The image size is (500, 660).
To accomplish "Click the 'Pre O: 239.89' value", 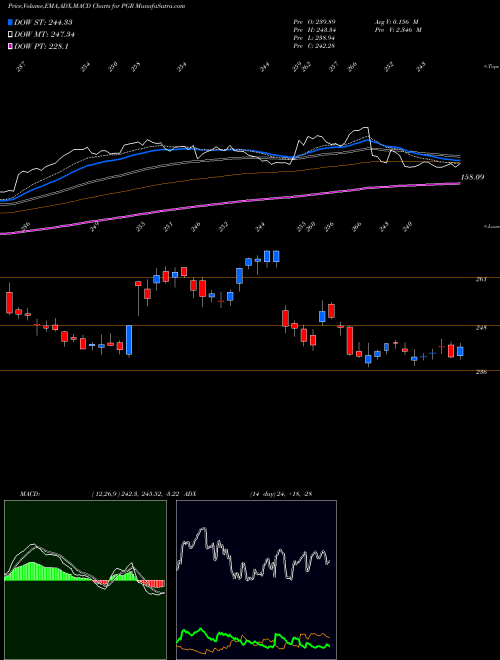I will click(314, 21).
